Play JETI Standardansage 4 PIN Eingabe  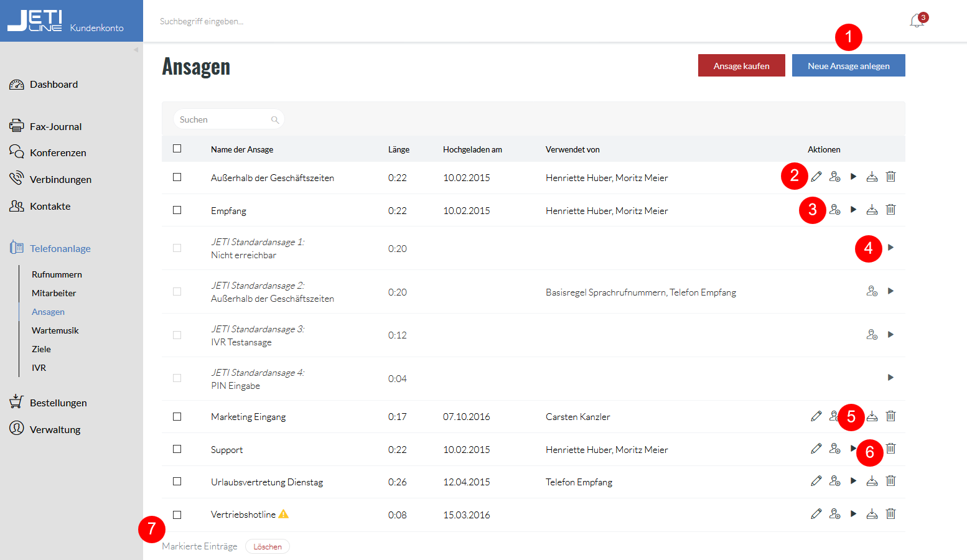[891, 378]
